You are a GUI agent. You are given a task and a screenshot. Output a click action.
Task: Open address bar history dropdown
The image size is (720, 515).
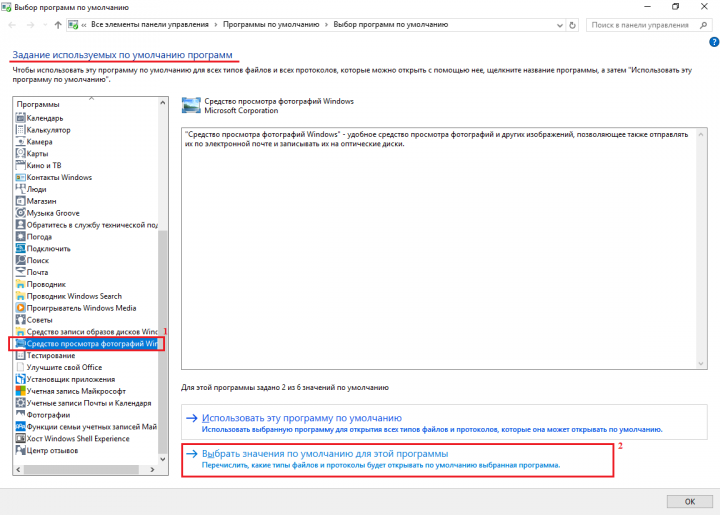pyautogui.click(x=559, y=25)
